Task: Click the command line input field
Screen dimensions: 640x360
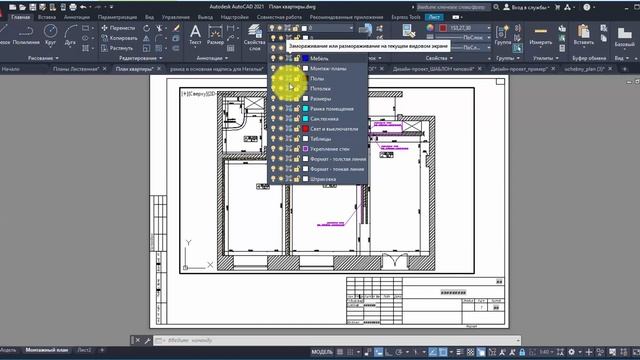Action: tap(337, 340)
